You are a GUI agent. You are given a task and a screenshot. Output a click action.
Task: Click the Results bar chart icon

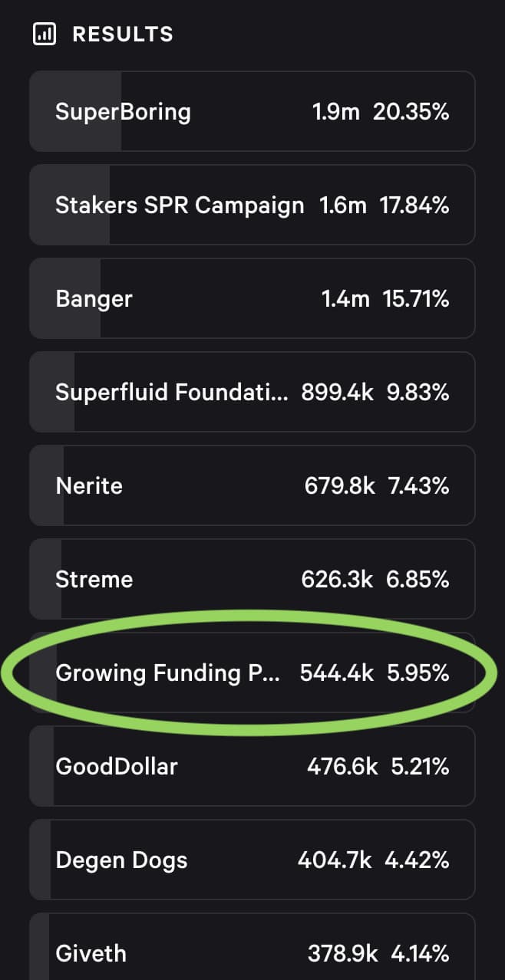tap(46, 35)
